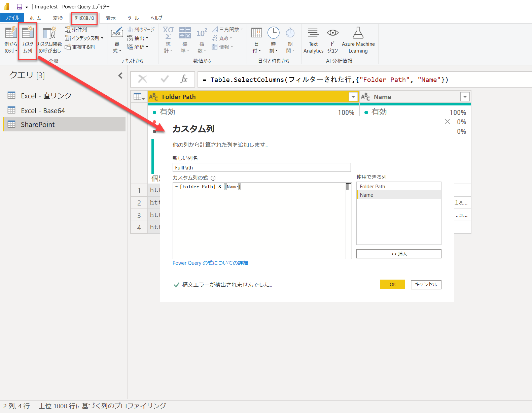This screenshot has height=413, width=532.
Task: Add a Conditional Column (条件列)
Action: (76, 30)
